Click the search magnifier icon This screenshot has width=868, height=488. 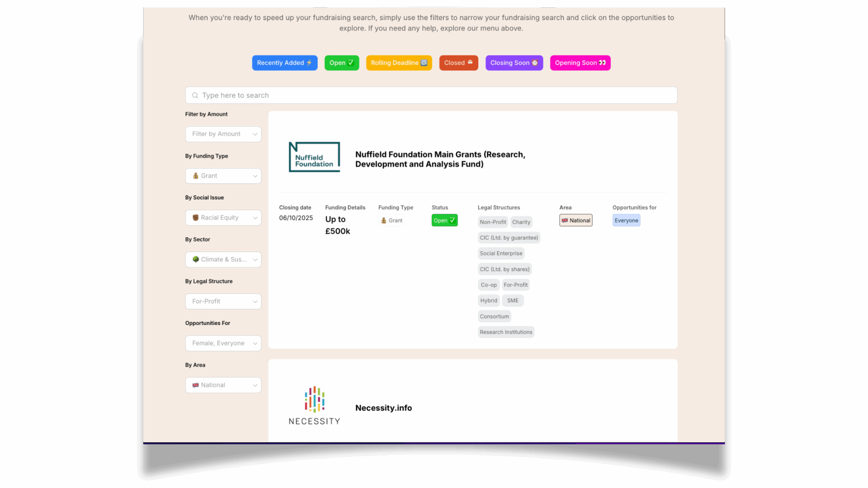(195, 96)
